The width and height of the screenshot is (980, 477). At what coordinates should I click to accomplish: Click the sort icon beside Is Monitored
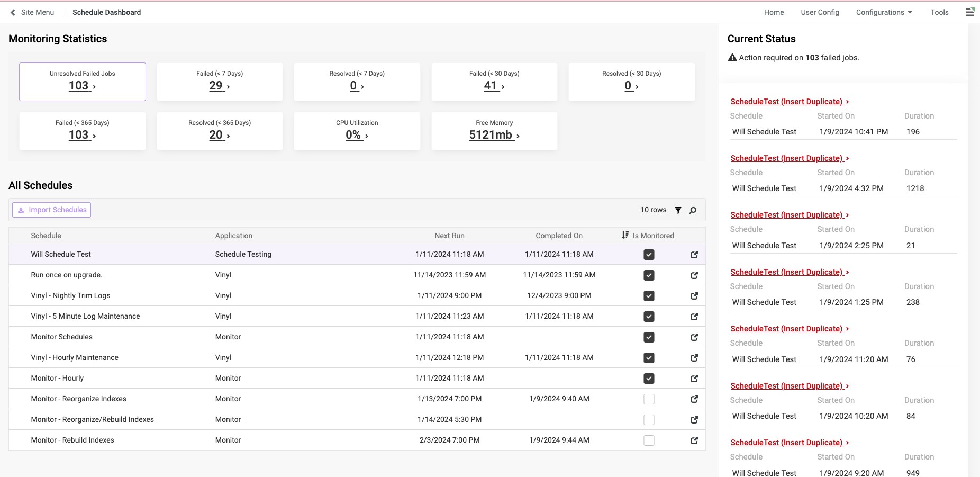point(625,235)
